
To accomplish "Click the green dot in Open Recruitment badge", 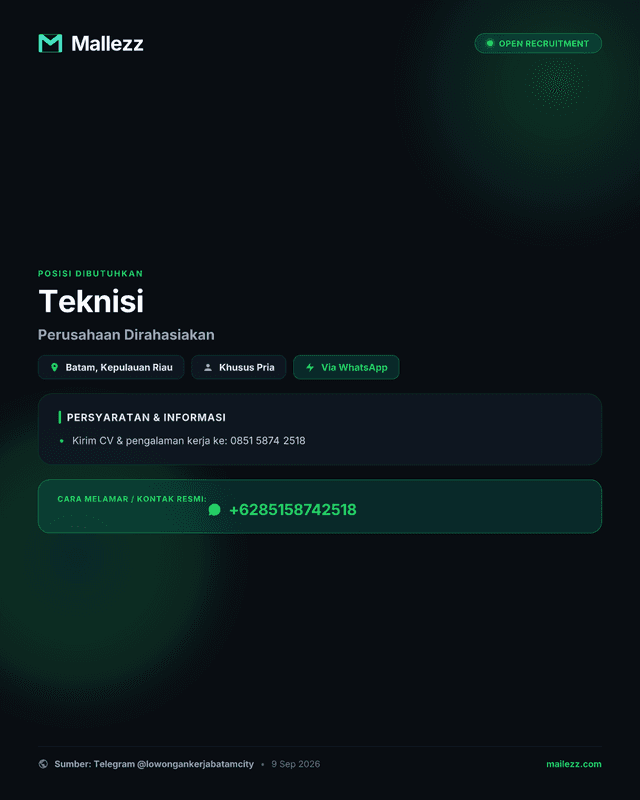I will coord(489,43).
